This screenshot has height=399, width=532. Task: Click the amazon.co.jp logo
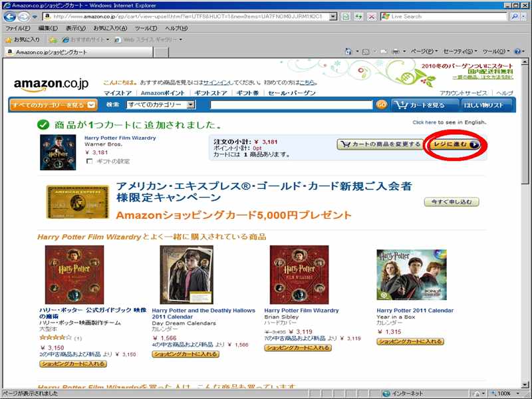tap(51, 84)
